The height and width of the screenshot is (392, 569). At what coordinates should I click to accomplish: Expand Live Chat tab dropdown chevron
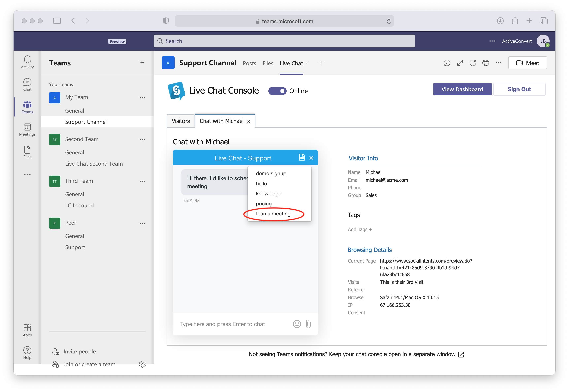pos(307,63)
